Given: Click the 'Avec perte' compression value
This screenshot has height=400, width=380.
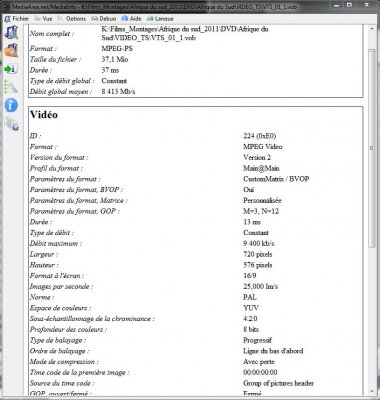Looking at the screenshot, I should (259, 362).
